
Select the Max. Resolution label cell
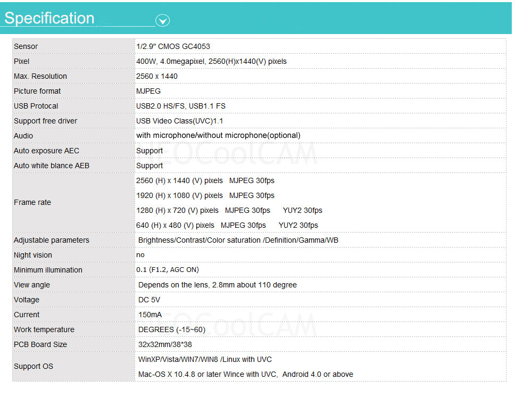[x=40, y=76]
